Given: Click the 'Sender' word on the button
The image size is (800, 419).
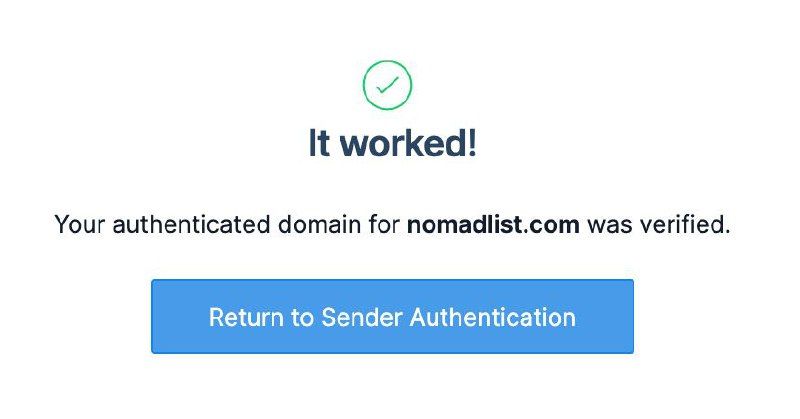Looking at the screenshot, I should point(355,318).
